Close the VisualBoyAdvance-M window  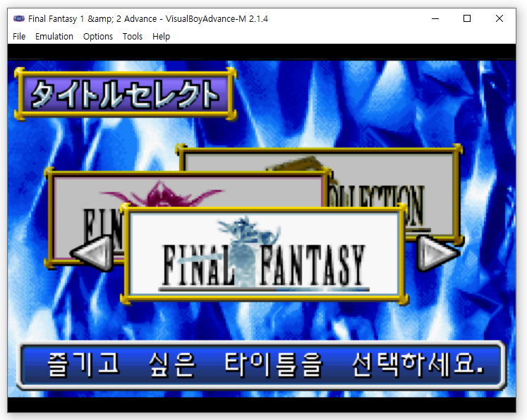pyautogui.click(x=499, y=18)
